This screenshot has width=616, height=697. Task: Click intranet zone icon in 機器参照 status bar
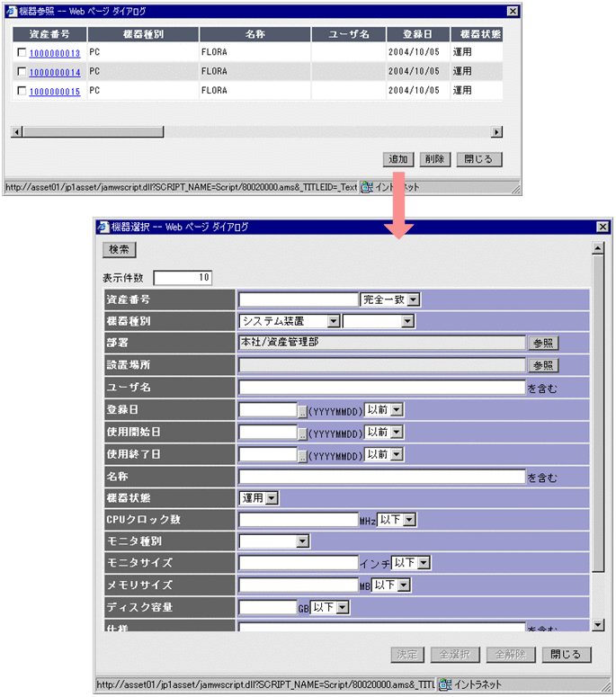pyautogui.click(x=367, y=187)
